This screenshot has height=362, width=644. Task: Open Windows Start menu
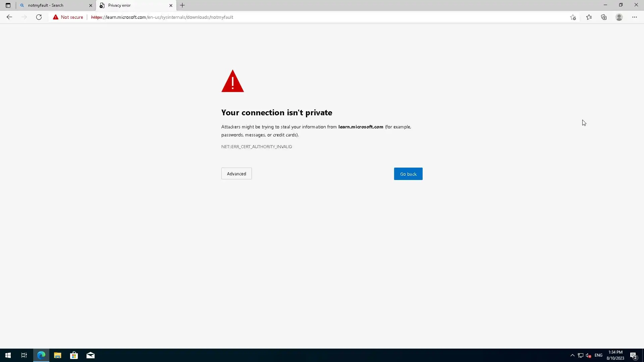point(8,355)
